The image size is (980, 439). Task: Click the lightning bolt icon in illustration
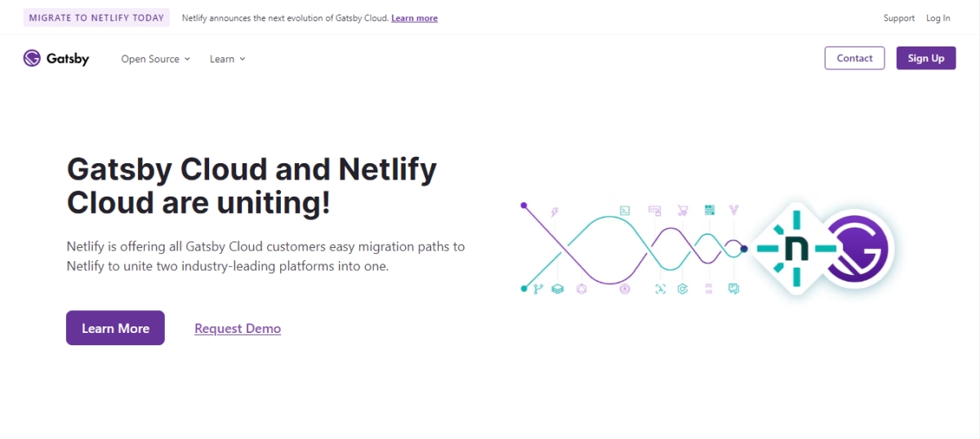click(x=555, y=211)
